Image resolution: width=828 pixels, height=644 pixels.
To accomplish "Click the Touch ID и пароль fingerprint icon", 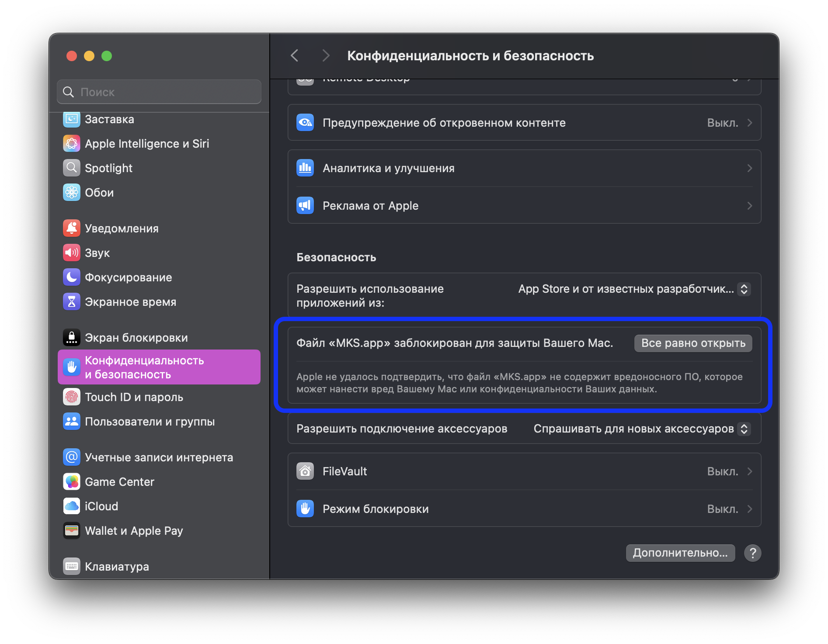I will coord(71,397).
